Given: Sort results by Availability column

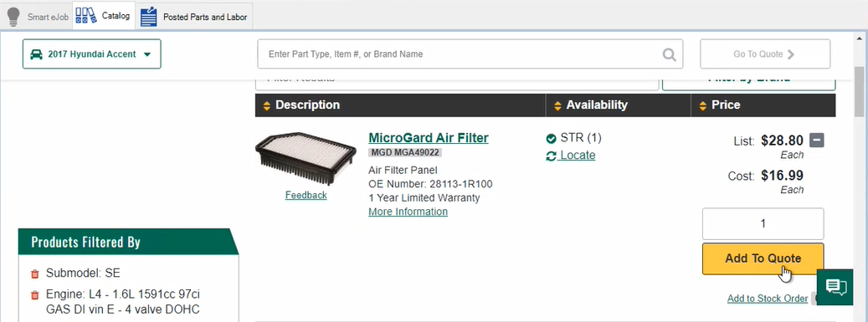Looking at the screenshot, I should coord(618,105).
